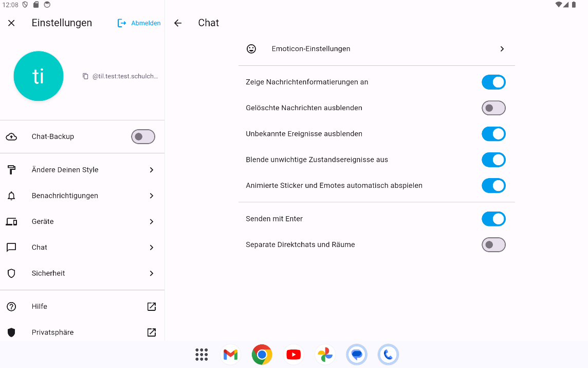Click the Abmelden link text
This screenshot has width=588, height=368.
coord(146,23)
